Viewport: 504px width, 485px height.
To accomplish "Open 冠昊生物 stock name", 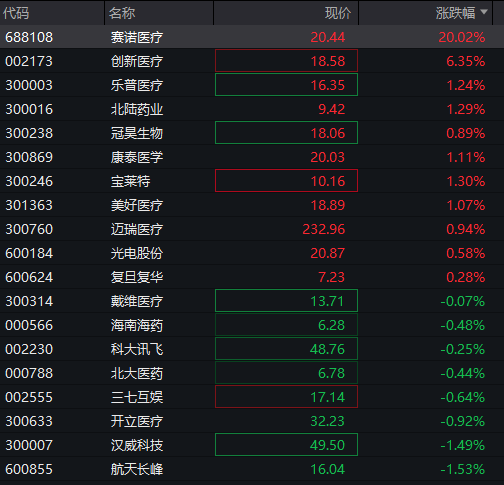I will [x=137, y=133].
